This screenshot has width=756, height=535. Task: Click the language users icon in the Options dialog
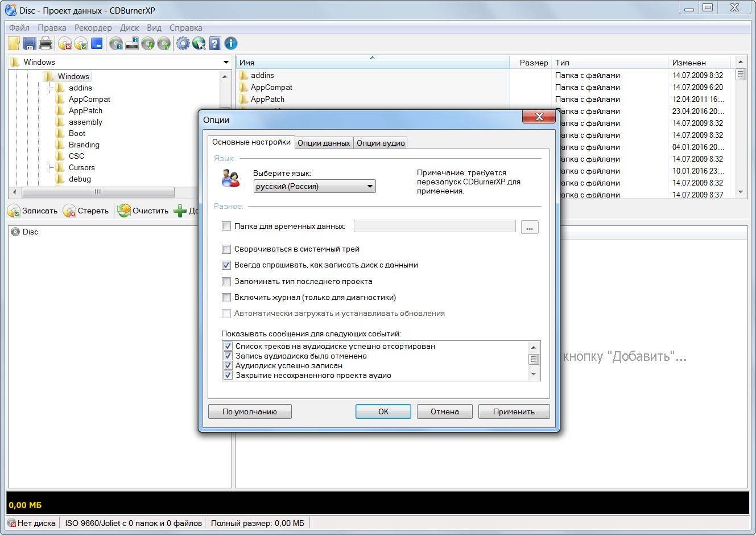click(230, 179)
